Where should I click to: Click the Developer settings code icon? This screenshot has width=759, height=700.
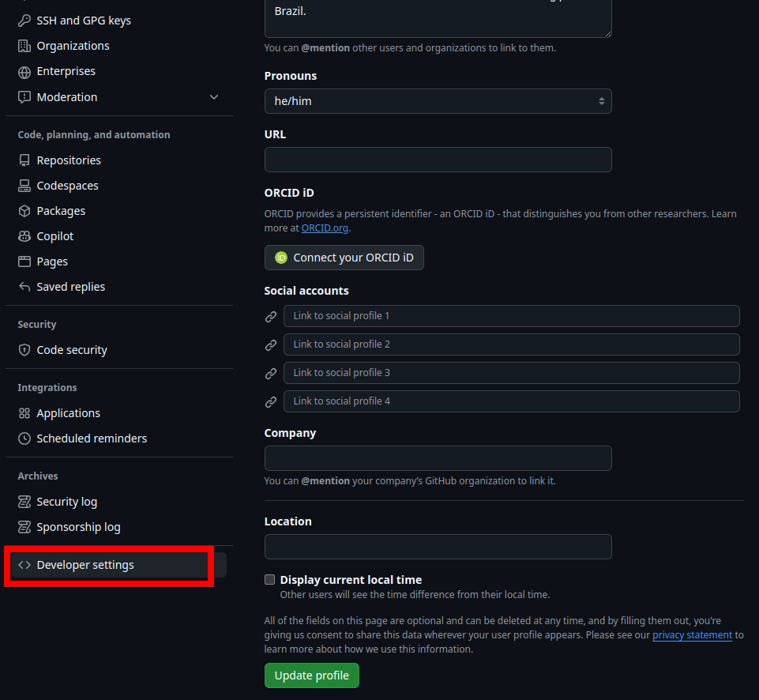click(24, 565)
